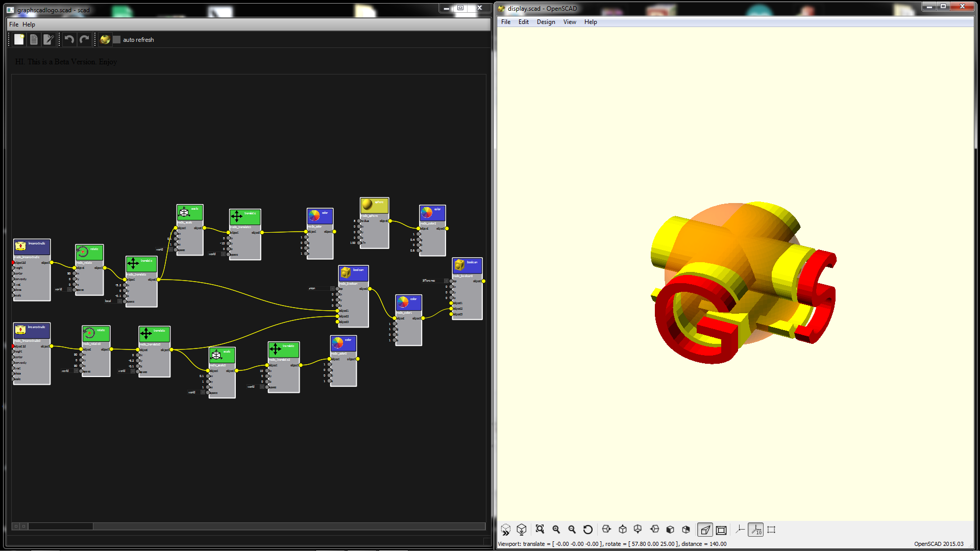Open the OpenSCAD Help menu
The image size is (980, 551).
click(x=591, y=22)
